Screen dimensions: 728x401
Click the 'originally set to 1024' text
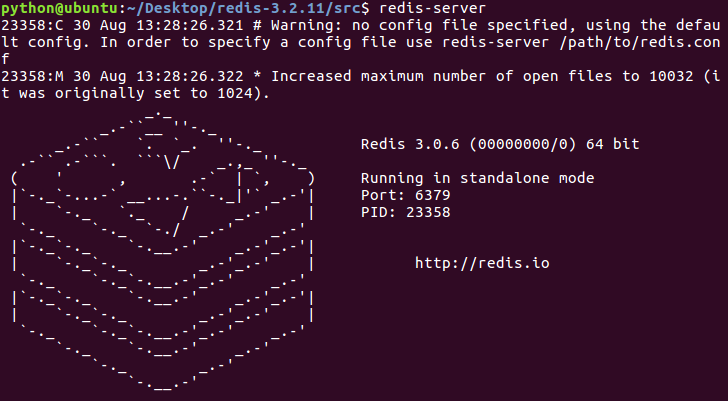(x=157, y=94)
